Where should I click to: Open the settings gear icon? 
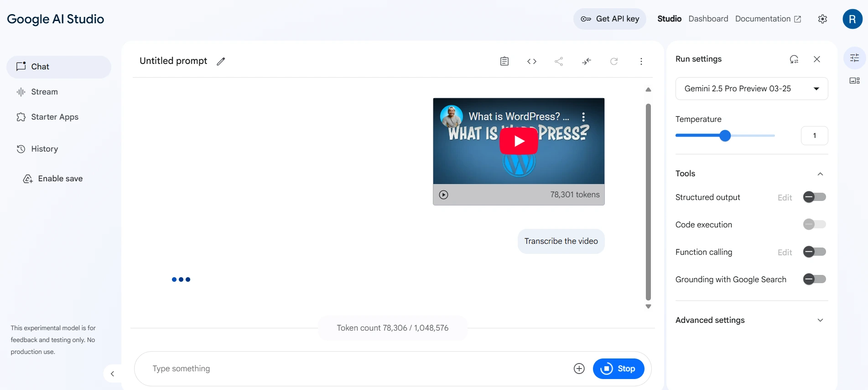click(822, 19)
